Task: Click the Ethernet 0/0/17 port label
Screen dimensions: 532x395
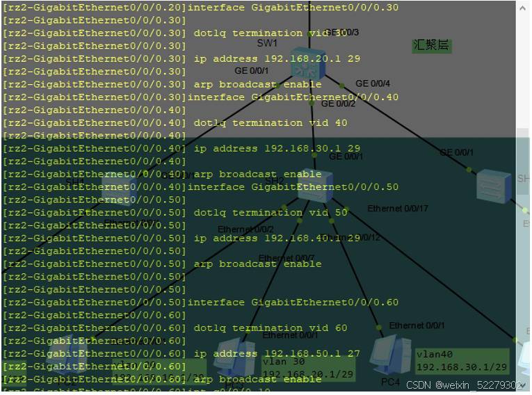Action: (x=398, y=208)
